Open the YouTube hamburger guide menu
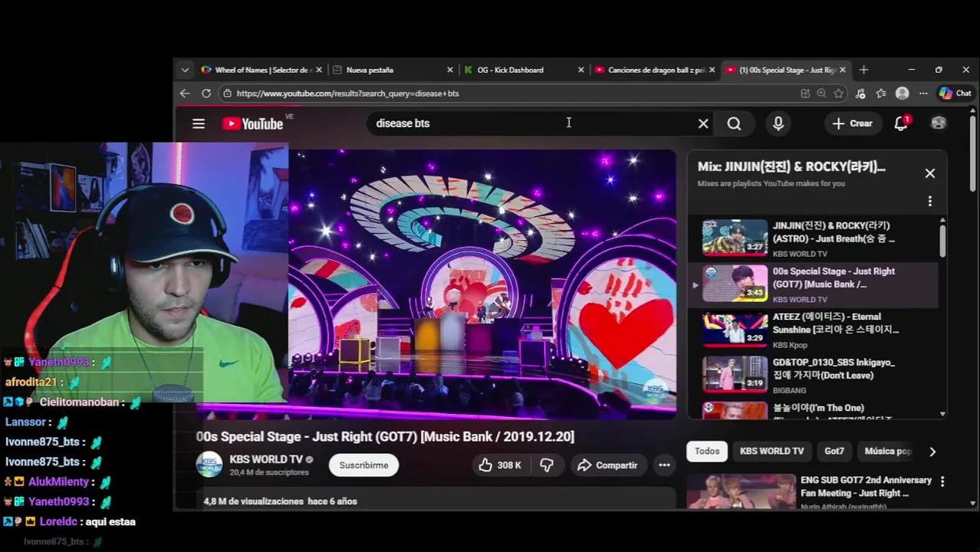Image resolution: width=980 pixels, height=552 pixels. pyautogui.click(x=199, y=123)
